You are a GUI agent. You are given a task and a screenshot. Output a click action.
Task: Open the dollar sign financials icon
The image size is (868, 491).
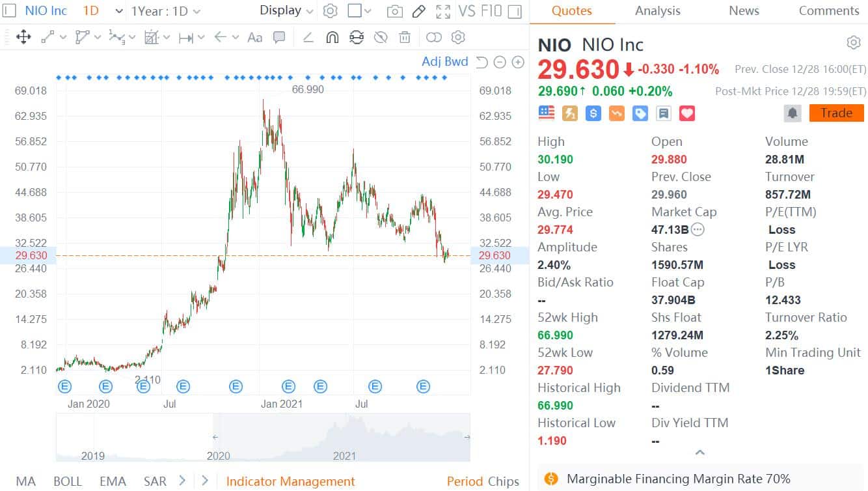click(x=593, y=113)
